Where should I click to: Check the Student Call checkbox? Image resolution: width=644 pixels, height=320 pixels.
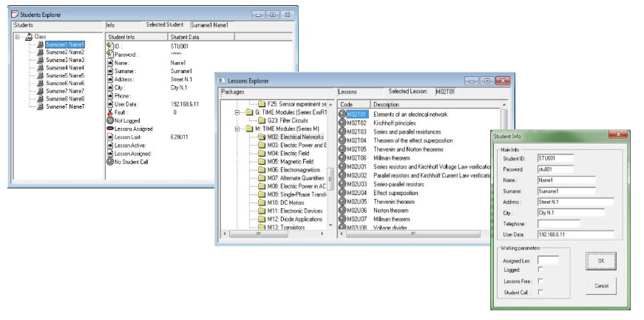[541, 293]
